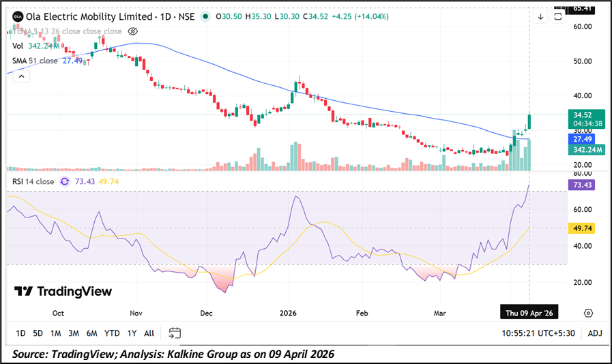Open chart settings gear near time axis
Viewport: 612px width, 364px height.
(587, 313)
